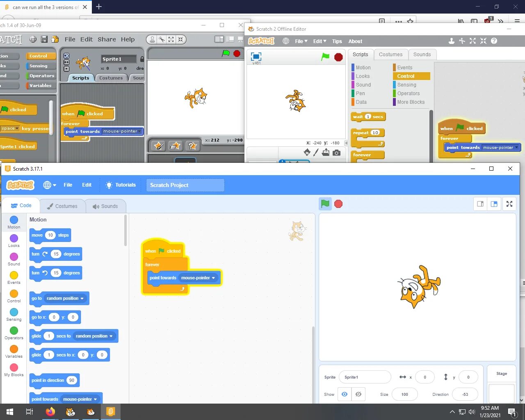
Task: Choose new sprite from file in Scratch 1.4
Action: tap(175, 146)
